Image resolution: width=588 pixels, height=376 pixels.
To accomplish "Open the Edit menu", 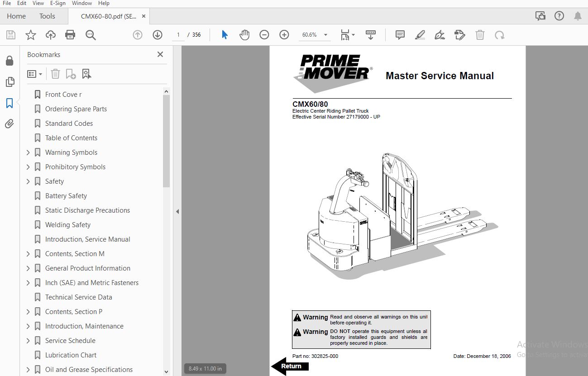I will click(x=21, y=3).
